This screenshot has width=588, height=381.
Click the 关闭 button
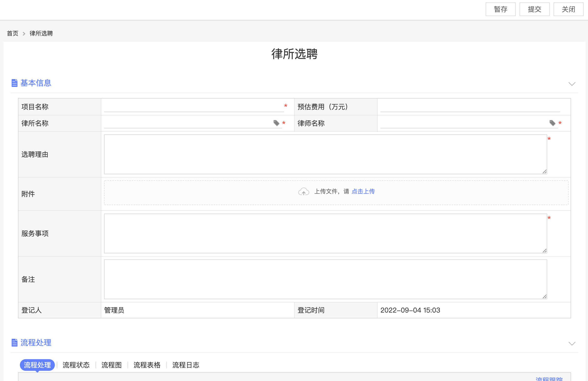(x=568, y=9)
